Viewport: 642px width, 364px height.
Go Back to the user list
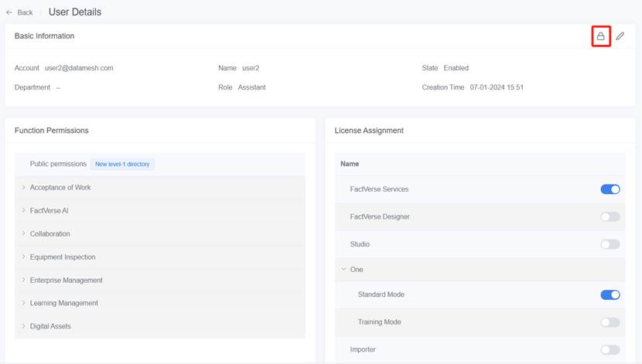pyautogui.click(x=25, y=12)
